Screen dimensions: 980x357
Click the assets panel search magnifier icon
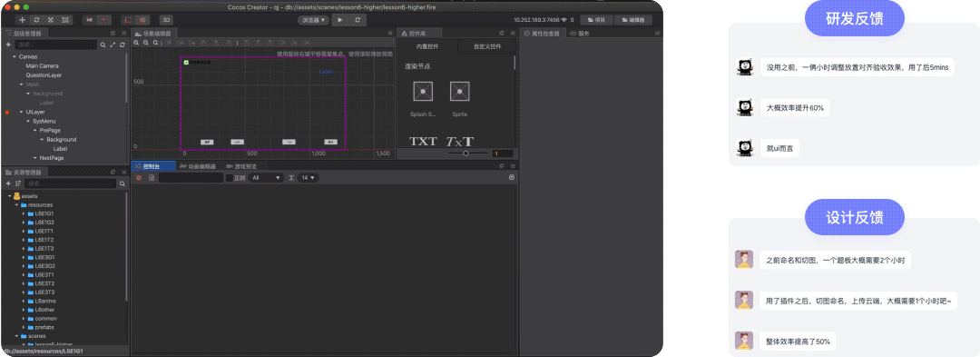pyautogui.click(x=122, y=183)
